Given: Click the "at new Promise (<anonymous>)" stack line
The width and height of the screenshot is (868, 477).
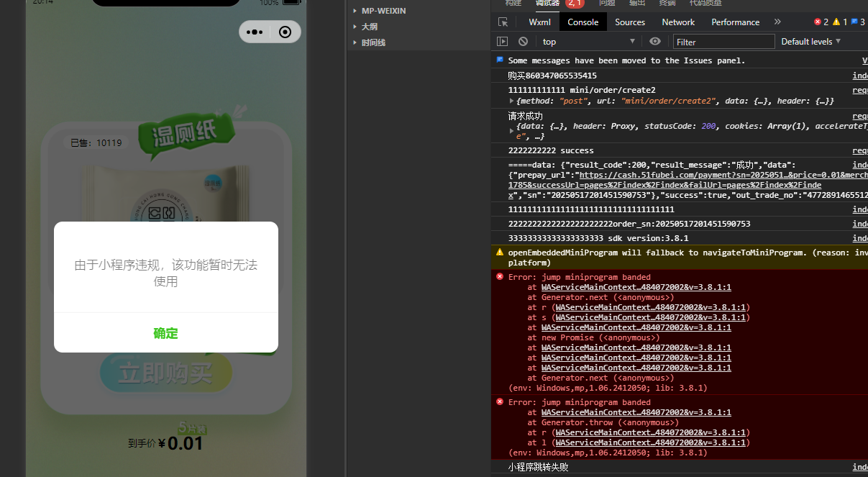Looking at the screenshot, I should pyautogui.click(x=593, y=337).
